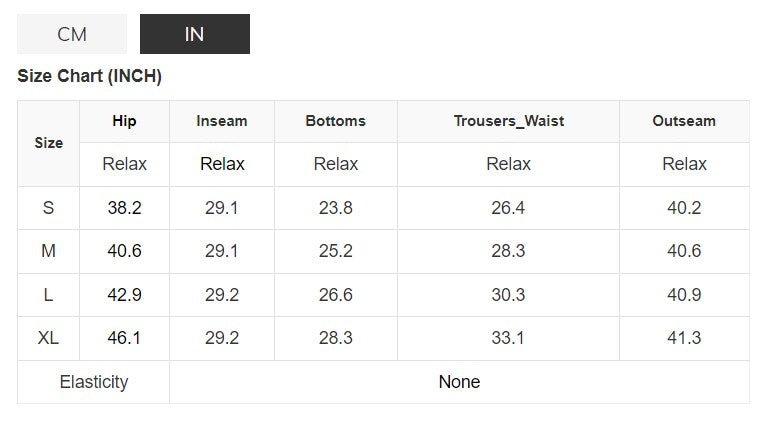Image resolution: width=779 pixels, height=435 pixels.
Task: Select the IN unit tab
Action: [x=194, y=34]
